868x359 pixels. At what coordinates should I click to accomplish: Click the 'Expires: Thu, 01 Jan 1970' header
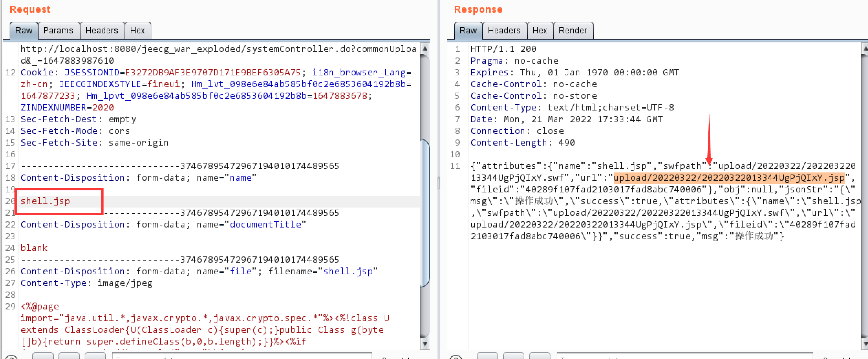pos(575,72)
